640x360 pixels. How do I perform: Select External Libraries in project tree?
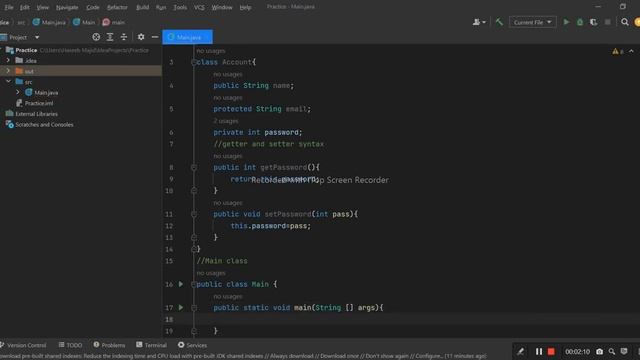(36, 114)
